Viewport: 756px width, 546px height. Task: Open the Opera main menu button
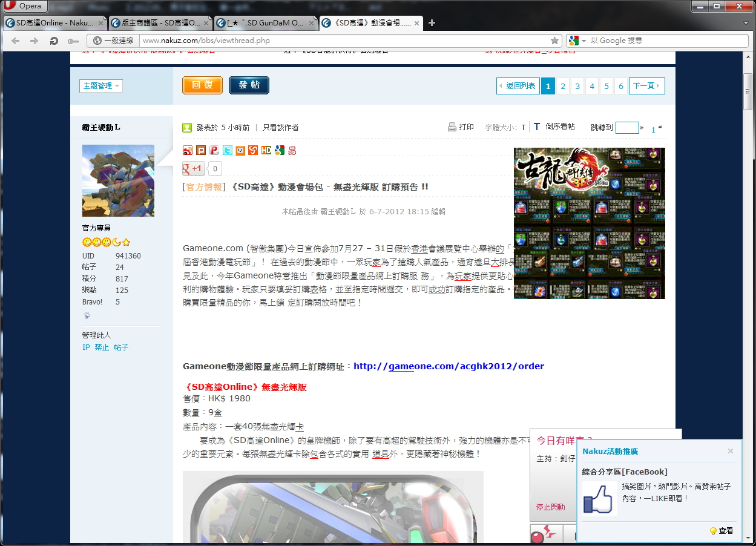click(25, 6)
